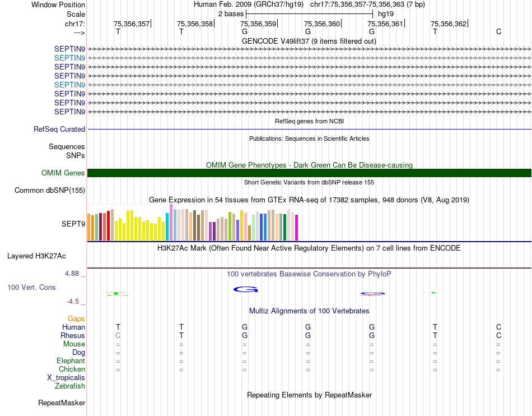Click the RepeatMasker track label
The image size is (532, 416).
coord(62,403)
